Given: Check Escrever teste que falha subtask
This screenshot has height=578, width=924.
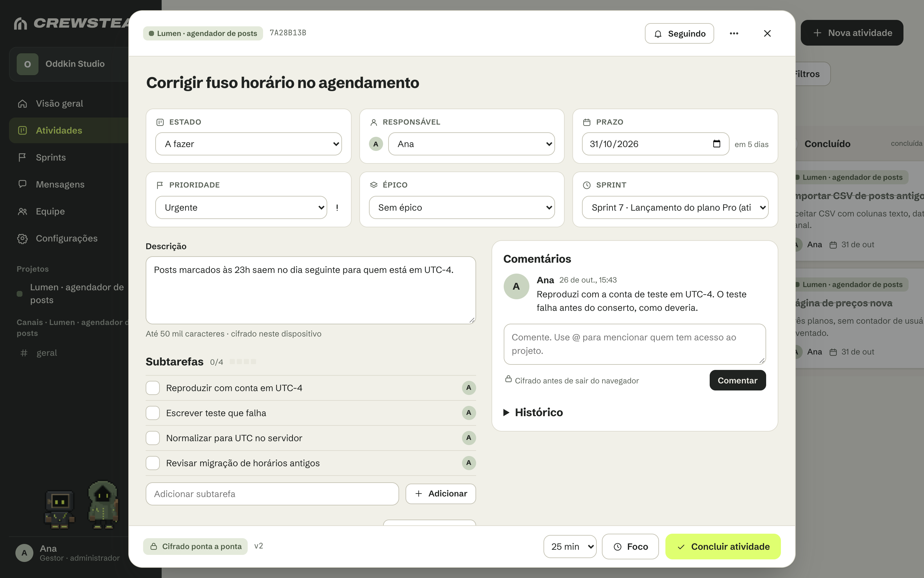Looking at the screenshot, I should [153, 413].
